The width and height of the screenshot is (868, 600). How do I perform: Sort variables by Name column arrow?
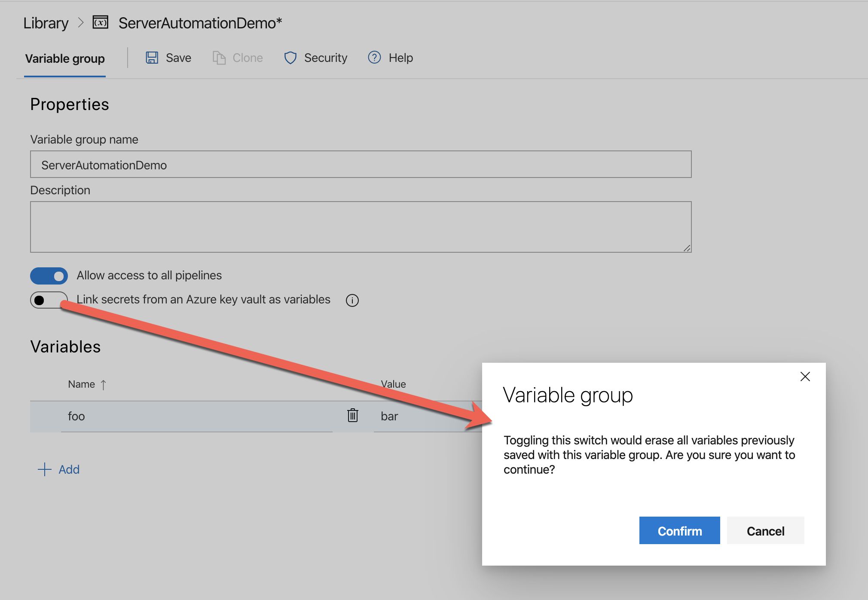103,384
